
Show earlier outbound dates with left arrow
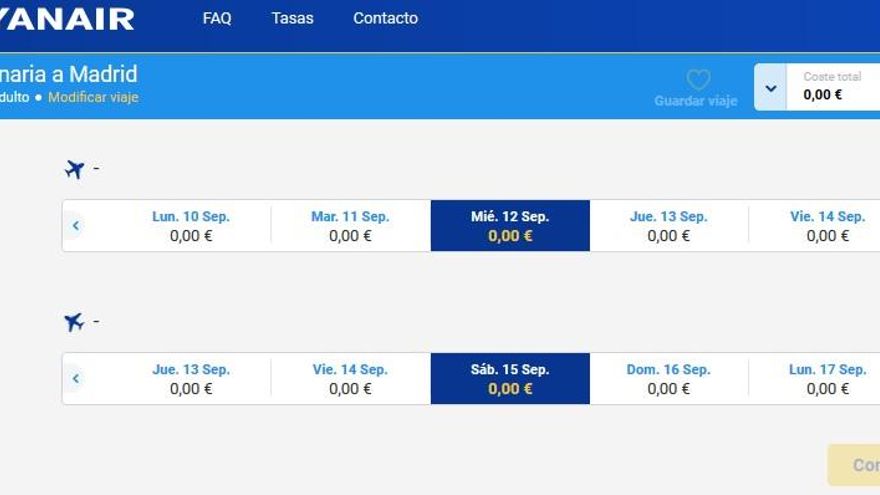tap(76, 226)
